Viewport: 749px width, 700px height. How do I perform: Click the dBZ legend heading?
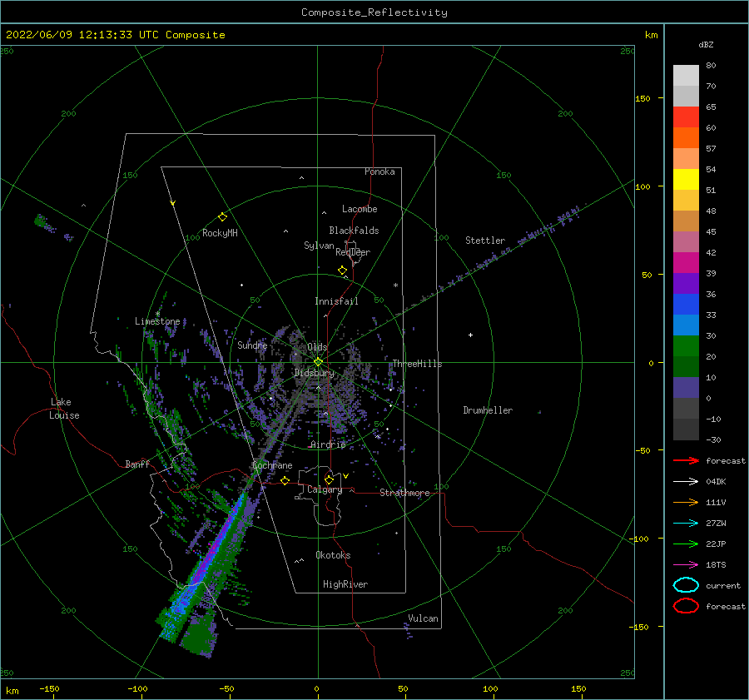point(706,45)
